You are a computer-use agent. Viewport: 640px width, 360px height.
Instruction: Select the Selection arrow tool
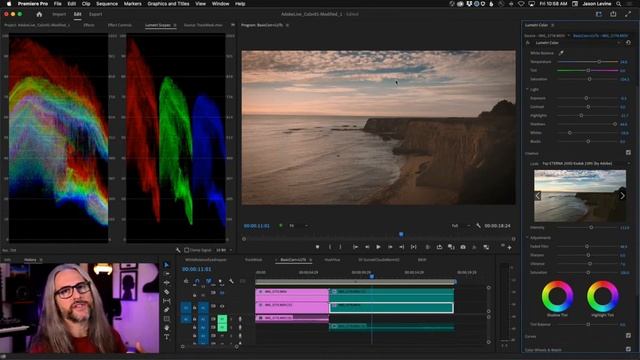[167, 265]
